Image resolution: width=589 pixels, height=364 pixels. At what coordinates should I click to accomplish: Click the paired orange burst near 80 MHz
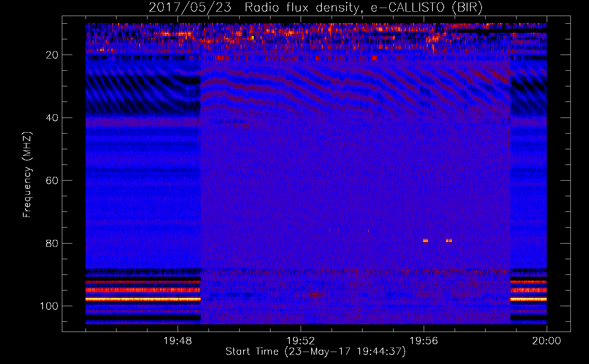449,241
